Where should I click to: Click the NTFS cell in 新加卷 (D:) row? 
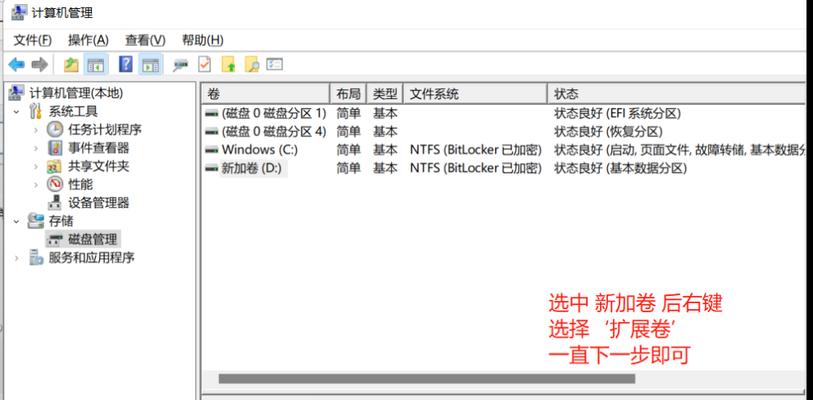click(x=475, y=169)
